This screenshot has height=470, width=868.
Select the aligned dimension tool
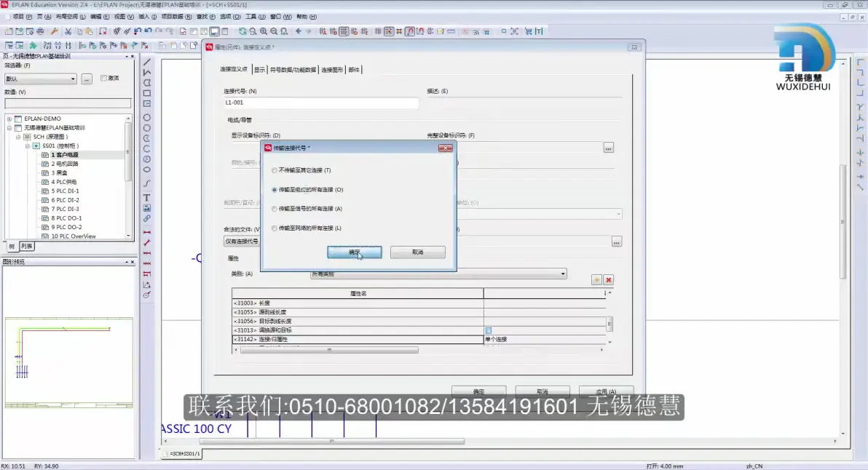pyautogui.click(x=146, y=243)
